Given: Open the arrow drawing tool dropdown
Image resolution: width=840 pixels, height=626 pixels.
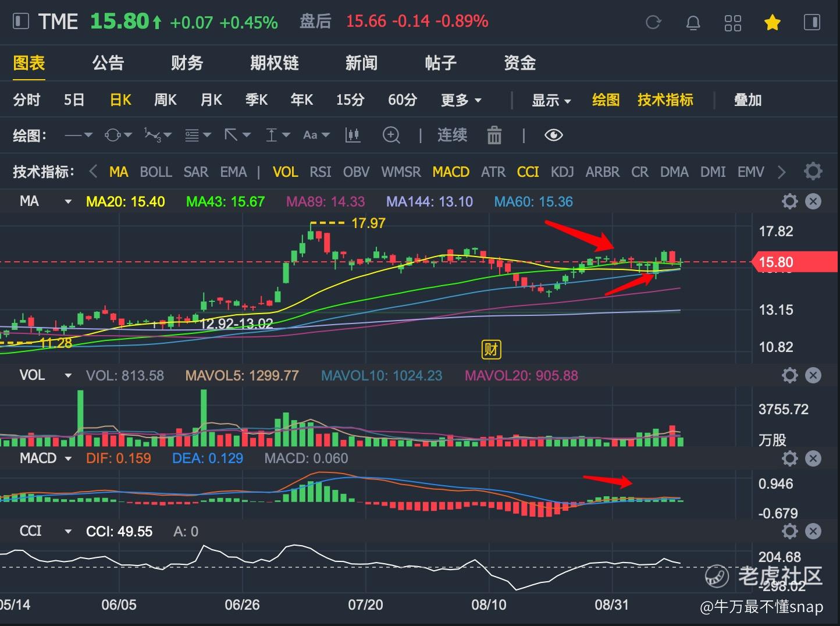Looking at the screenshot, I should point(237,136).
